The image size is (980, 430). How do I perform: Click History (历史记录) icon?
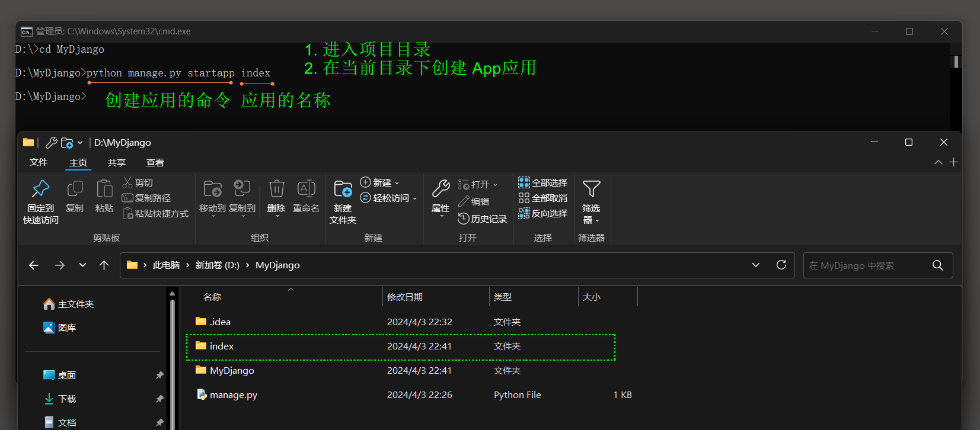coord(464,219)
